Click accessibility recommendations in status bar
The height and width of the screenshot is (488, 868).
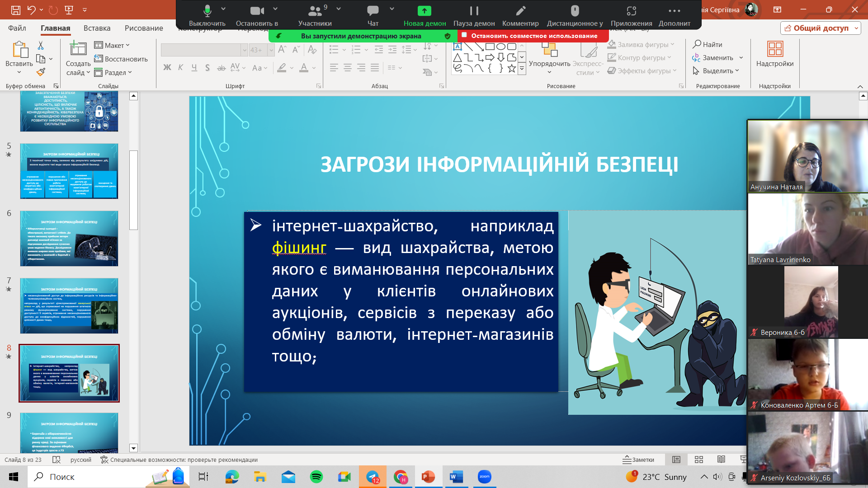point(179,460)
